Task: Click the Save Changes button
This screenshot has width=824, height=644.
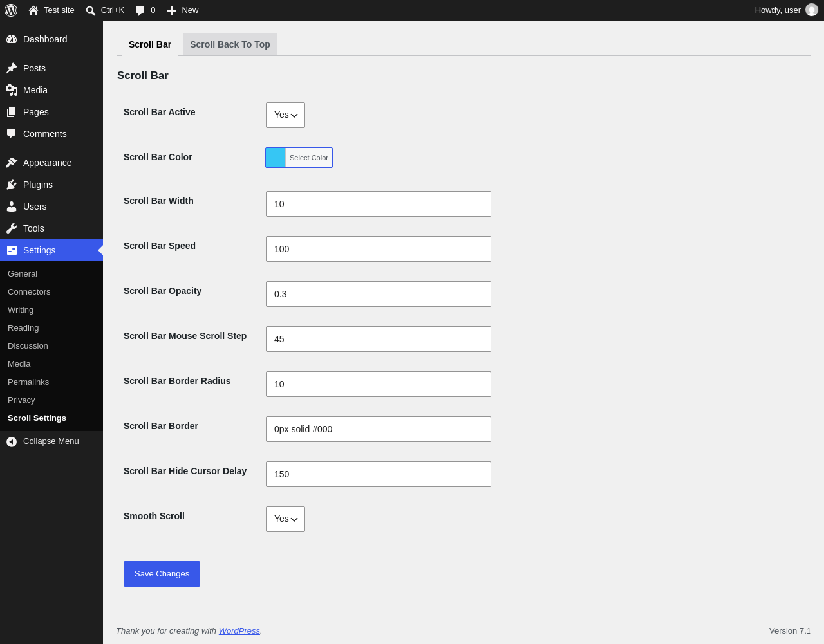Action: pos(162,574)
